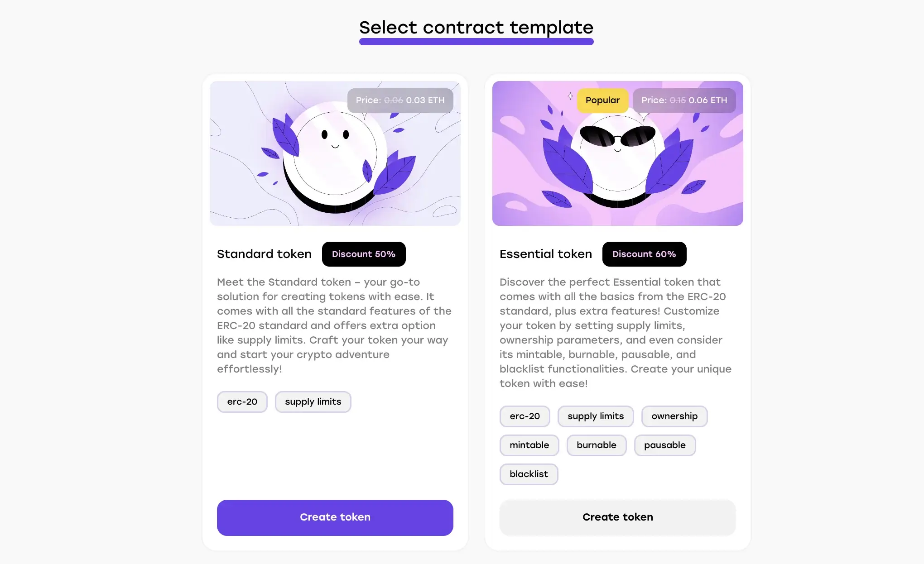Click the Standard token card thumbnail image
The image size is (924, 564).
[335, 153]
